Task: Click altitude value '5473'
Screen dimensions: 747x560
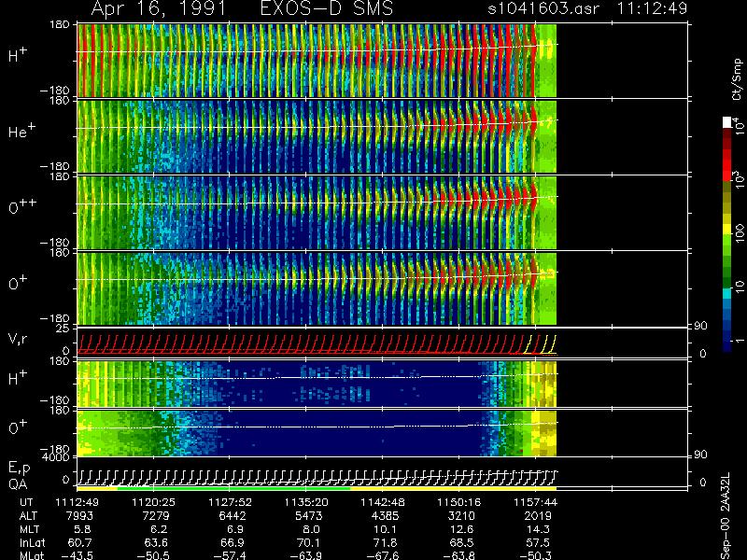Action: click(x=309, y=516)
